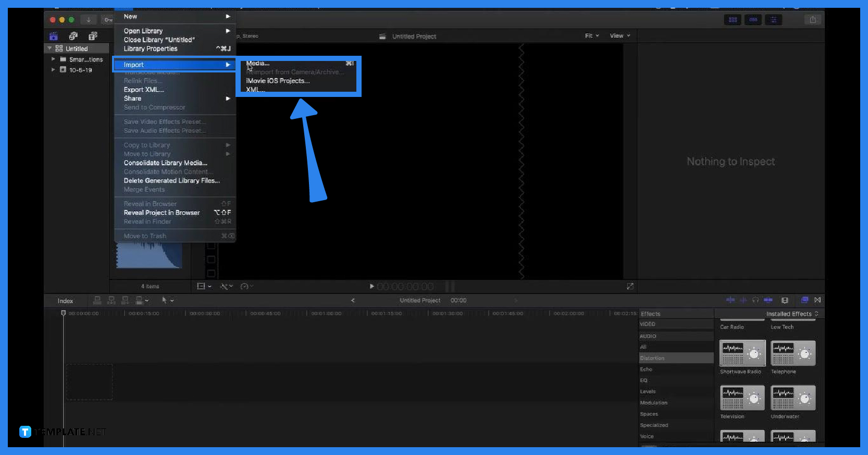Choose Library Properties menu item
This screenshot has height=455, width=868.
click(x=175, y=48)
